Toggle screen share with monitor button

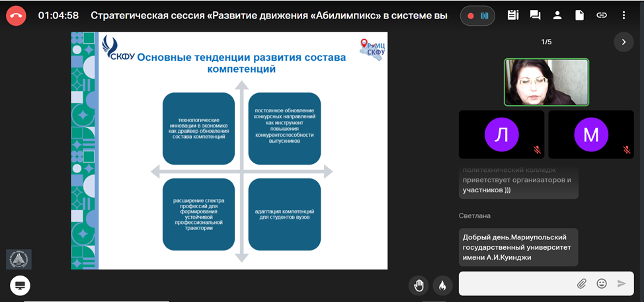[20, 285]
